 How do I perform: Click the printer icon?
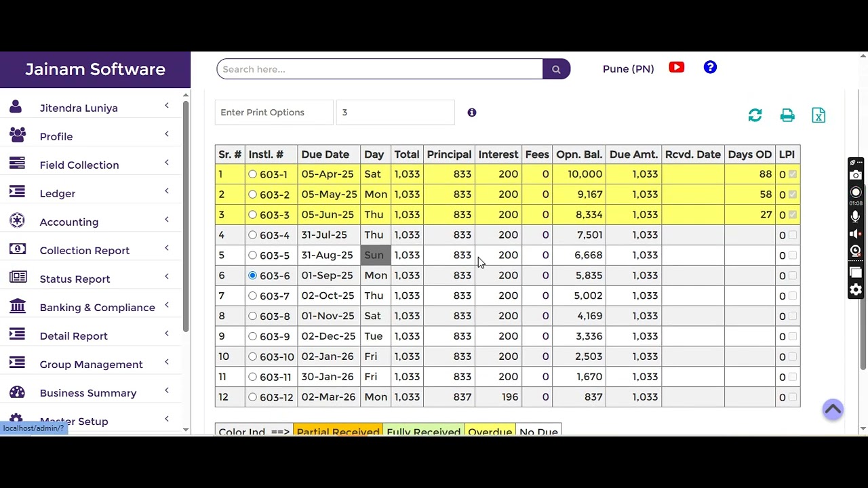[x=787, y=116]
